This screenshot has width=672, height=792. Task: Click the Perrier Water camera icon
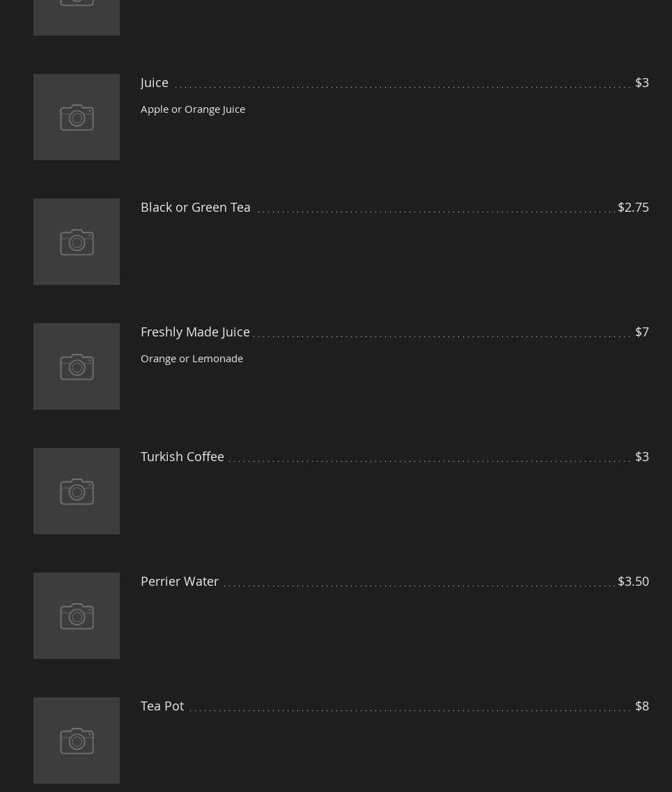(77, 616)
